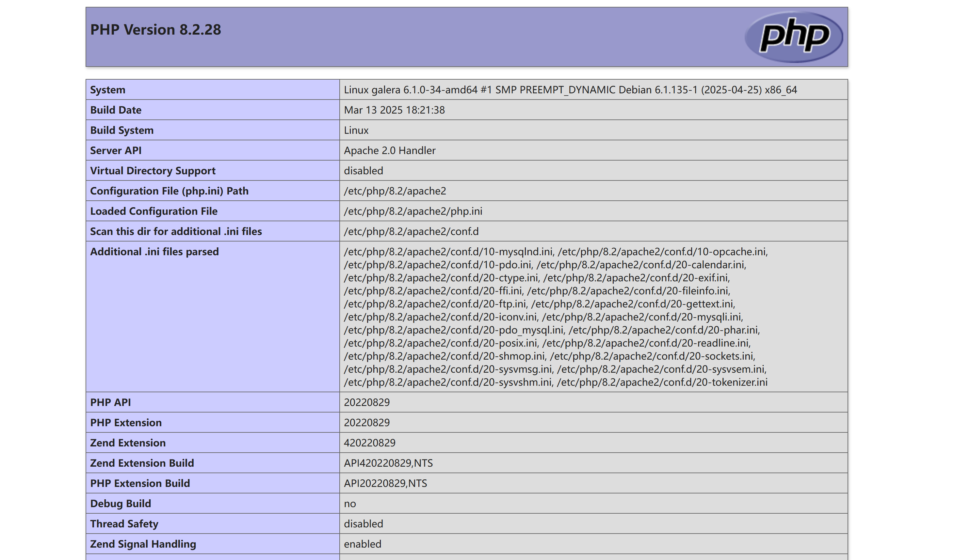The image size is (971, 560).
Task: Click the 20-sysvmsg.ini path text
Action: tap(448, 369)
